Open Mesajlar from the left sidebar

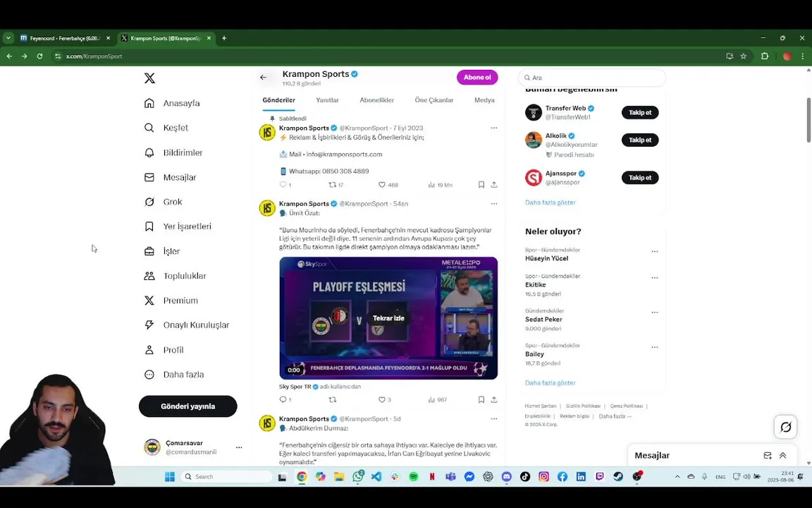[x=170, y=177]
